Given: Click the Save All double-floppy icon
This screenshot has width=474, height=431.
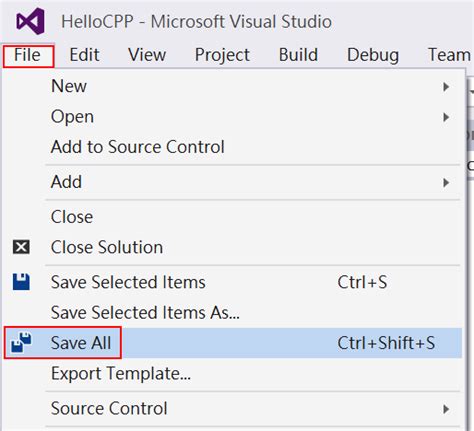Looking at the screenshot, I should click(x=21, y=342).
